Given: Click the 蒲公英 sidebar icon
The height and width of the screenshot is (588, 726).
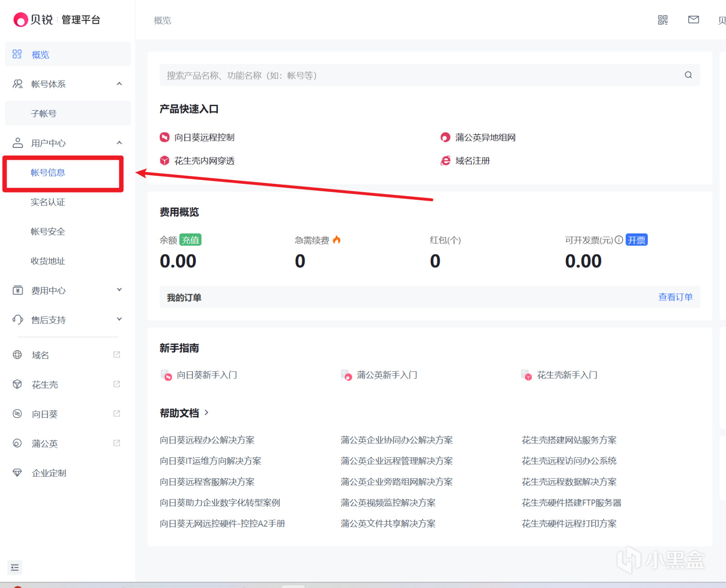Looking at the screenshot, I should coord(17,443).
